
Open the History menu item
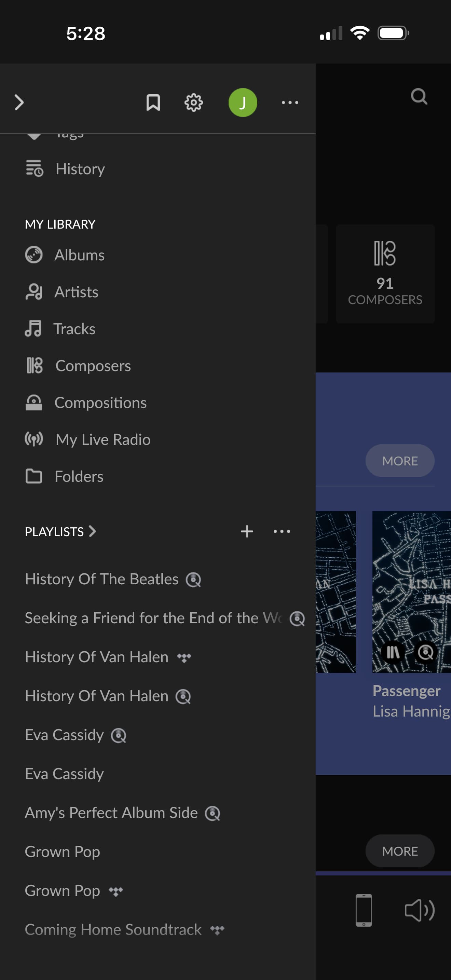coord(80,169)
